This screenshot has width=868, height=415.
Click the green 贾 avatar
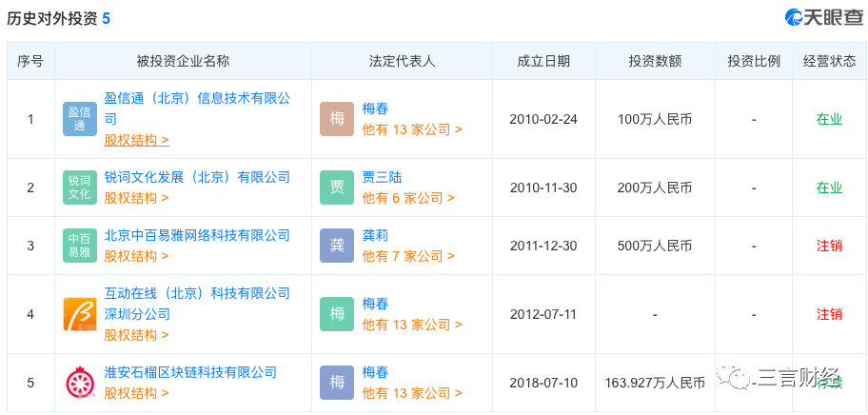click(337, 188)
